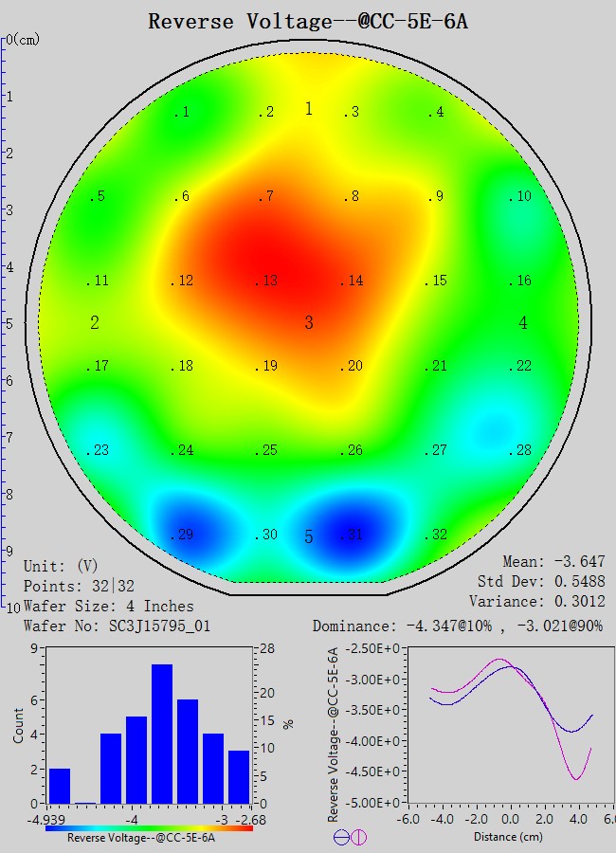Viewport: 616px width, 853px height.
Task: Click measurement point 31 in blue zone
Action: 351,535
